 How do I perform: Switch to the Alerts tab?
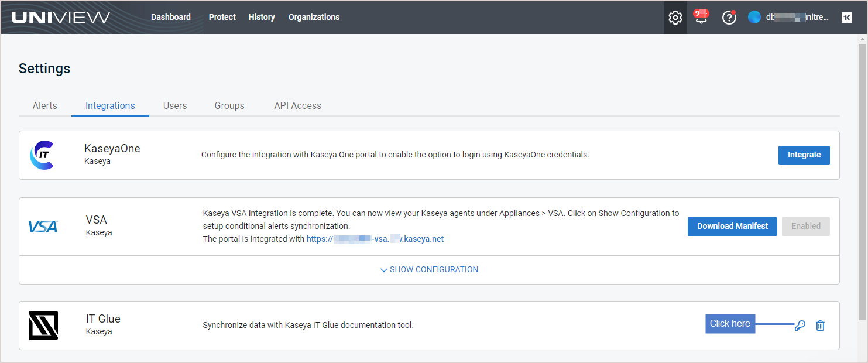click(x=45, y=106)
